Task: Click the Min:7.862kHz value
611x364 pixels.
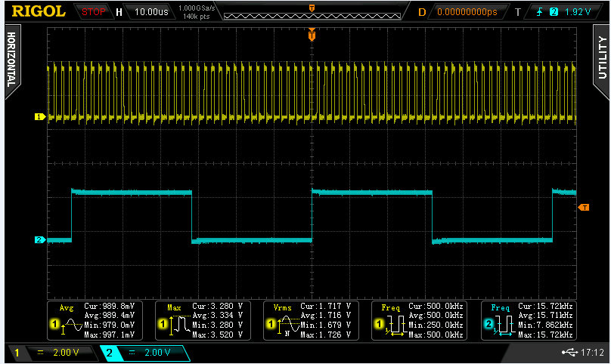Action: [545, 325]
